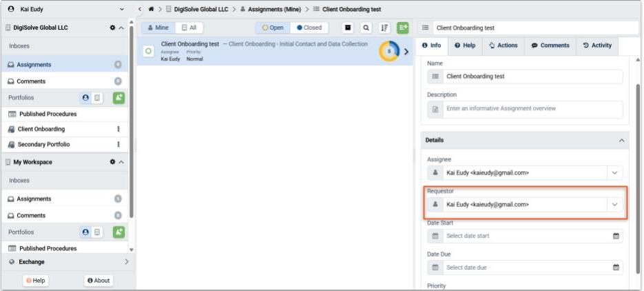This screenshot has height=291, width=644.
Task: Collapse the Details section
Action: (621, 141)
